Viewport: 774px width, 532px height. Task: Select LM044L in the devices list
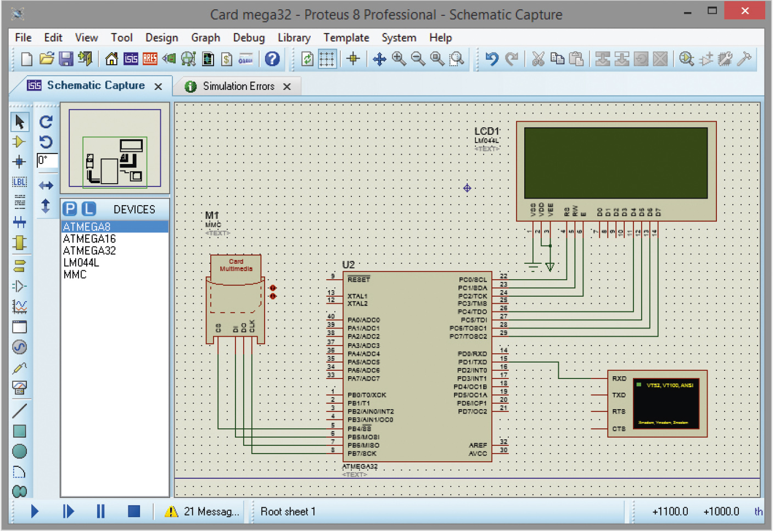(x=115, y=263)
